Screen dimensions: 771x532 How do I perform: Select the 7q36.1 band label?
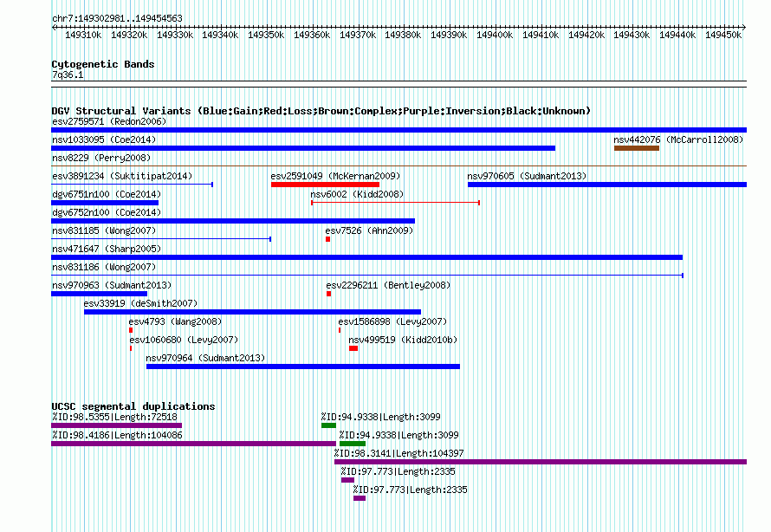click(68, 75)
